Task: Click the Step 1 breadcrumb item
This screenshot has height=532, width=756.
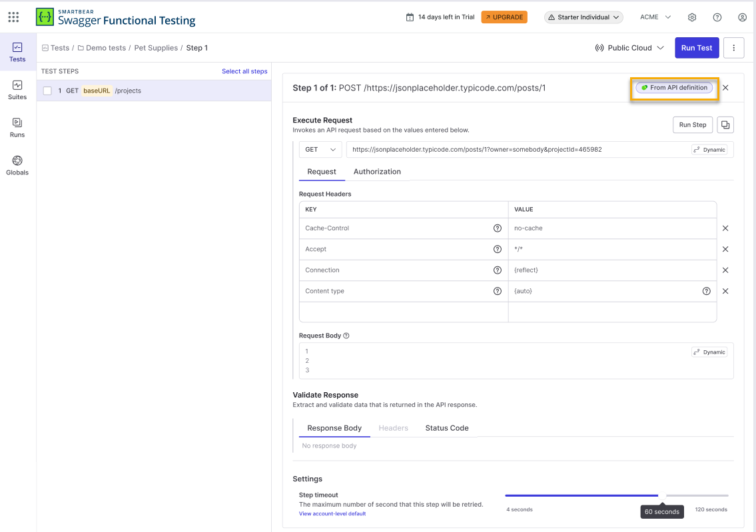Action: (196, 48)
